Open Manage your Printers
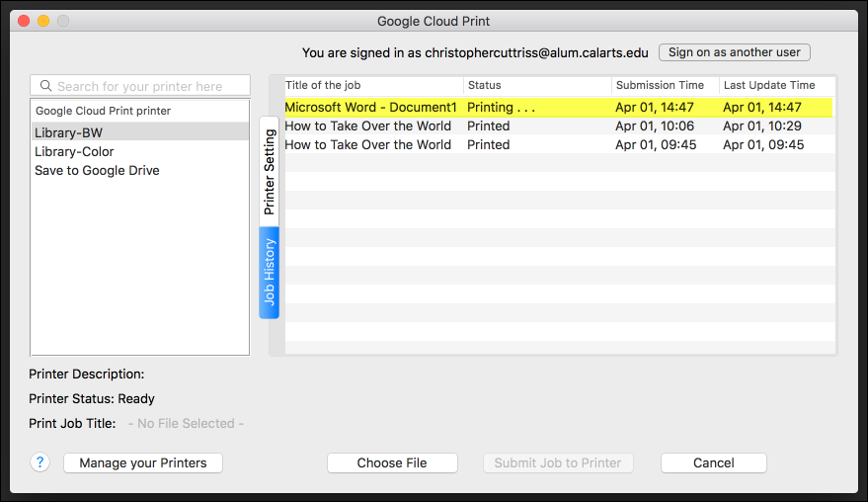 pyautogui.click(x=143, y=462)
